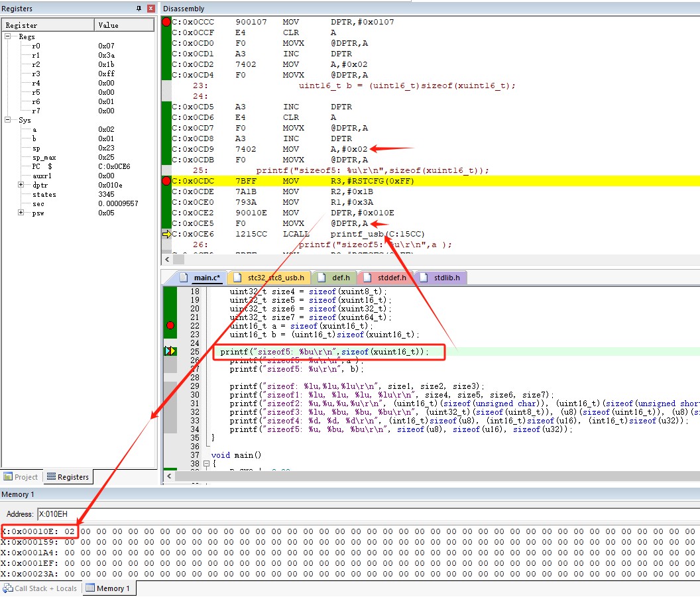700x597 pixels.
Task: Collapse the Regs tree node
Action: tap(9, 37)
